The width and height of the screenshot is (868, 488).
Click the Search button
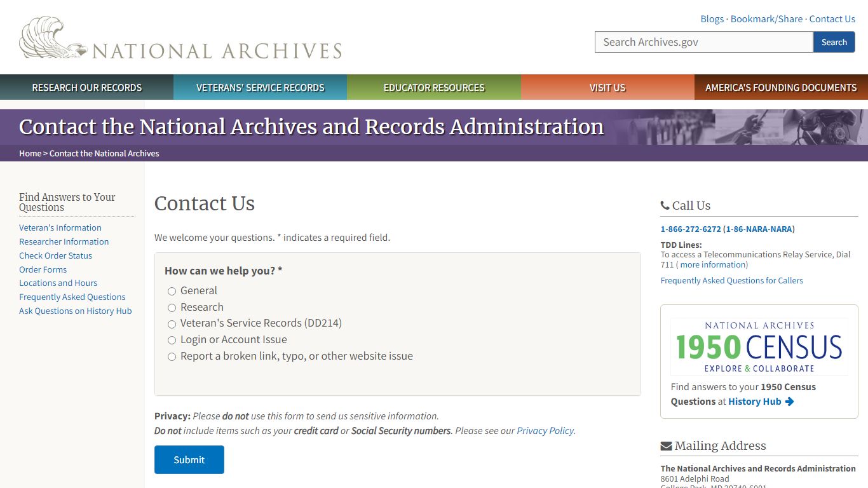[x=834, y=42]
